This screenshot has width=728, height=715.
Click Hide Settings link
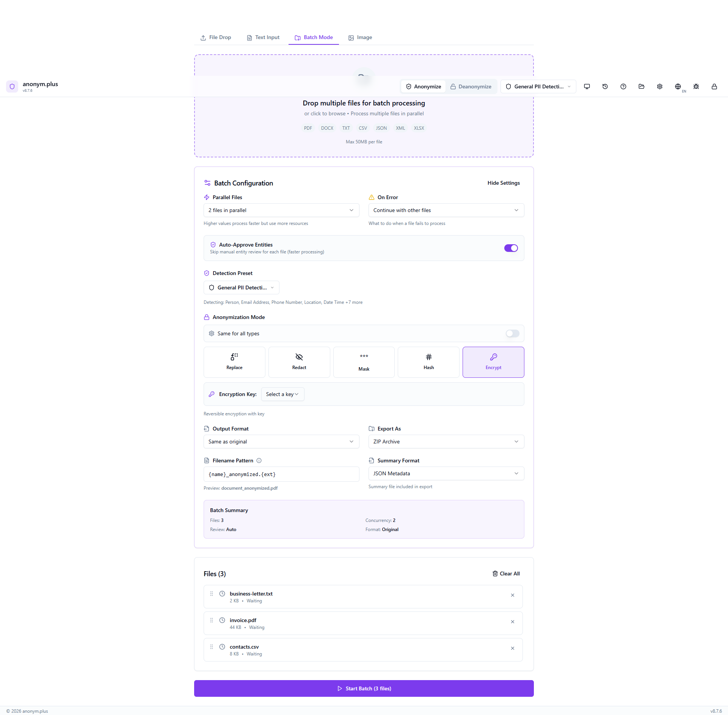tap(504, 183)
